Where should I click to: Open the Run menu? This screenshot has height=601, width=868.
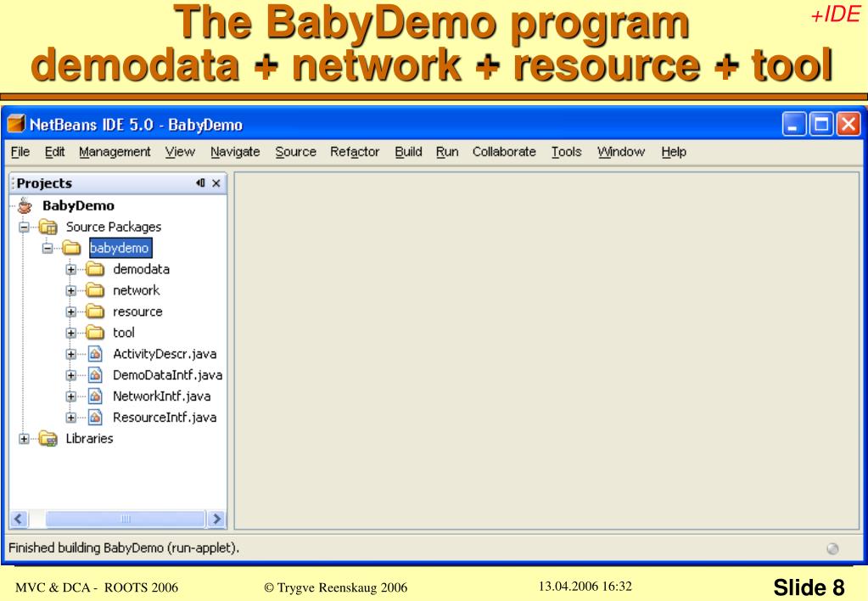click(x=447, y=152)
